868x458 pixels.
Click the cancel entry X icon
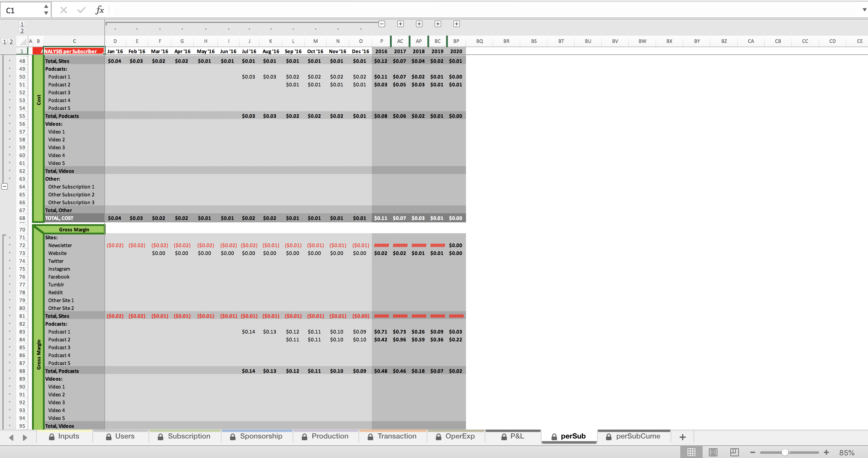tap(63, 10)
